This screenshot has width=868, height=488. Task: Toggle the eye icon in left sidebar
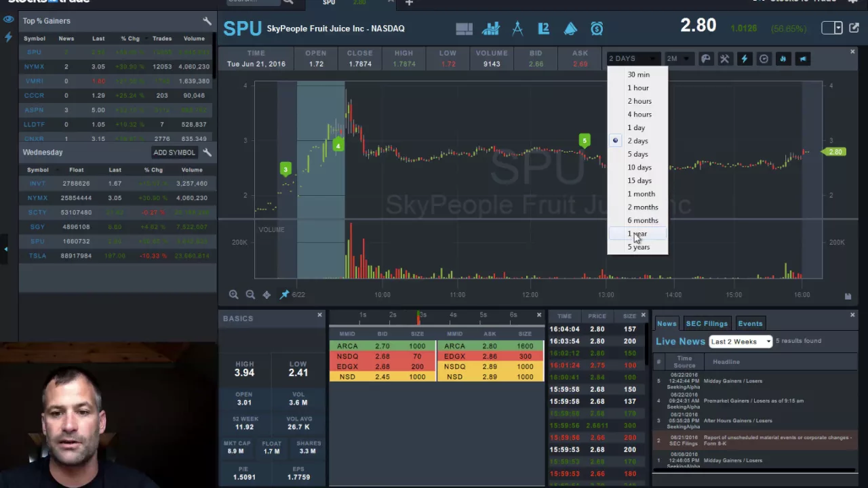point(8,20)
